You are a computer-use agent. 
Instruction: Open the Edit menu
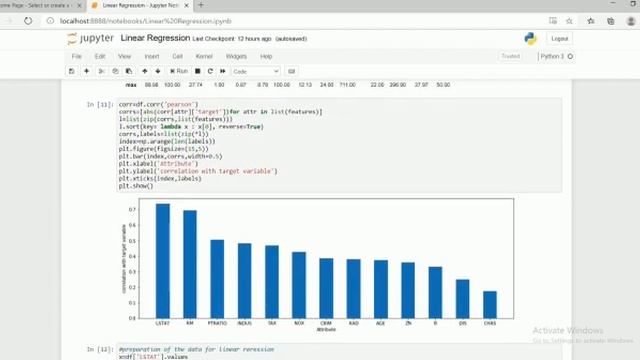[x=100, y=56]
